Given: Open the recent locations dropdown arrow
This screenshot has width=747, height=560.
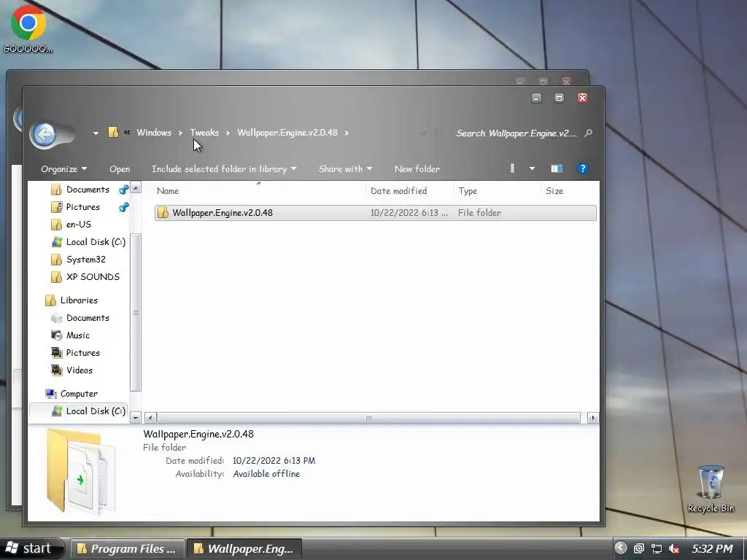Looking at the screenshot, I should [96, 133].
